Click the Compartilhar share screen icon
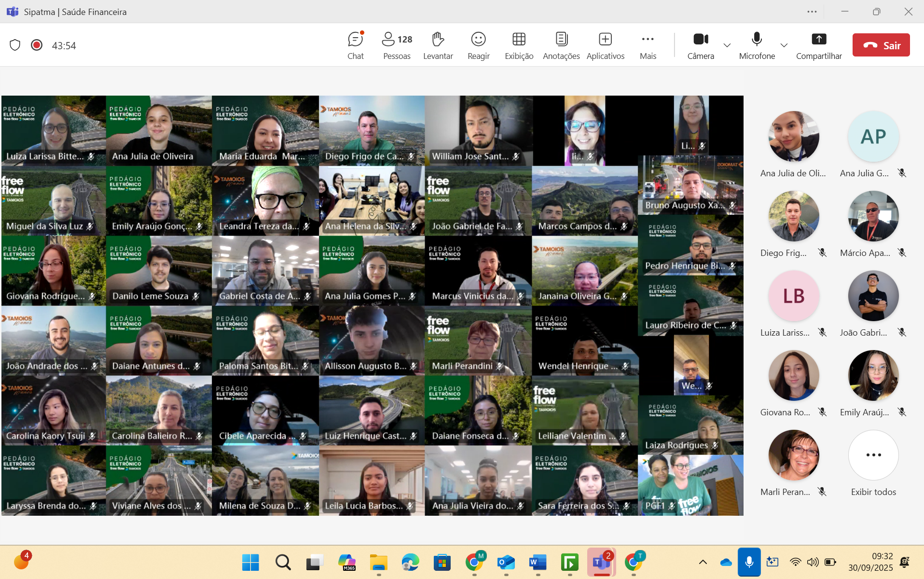The width and height of the screenshot is (924, 579). 818,40
